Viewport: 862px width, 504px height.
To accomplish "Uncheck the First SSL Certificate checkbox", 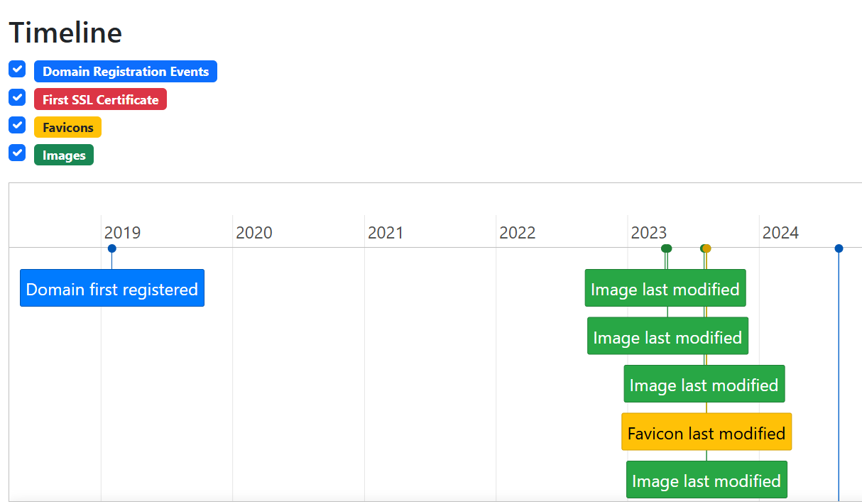I will pos(16,97).
